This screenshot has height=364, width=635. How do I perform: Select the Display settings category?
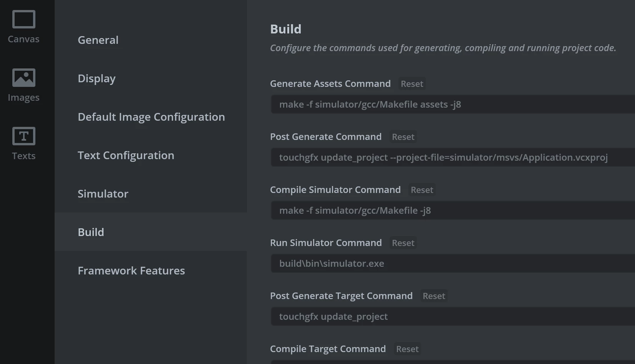click(150, 78)
